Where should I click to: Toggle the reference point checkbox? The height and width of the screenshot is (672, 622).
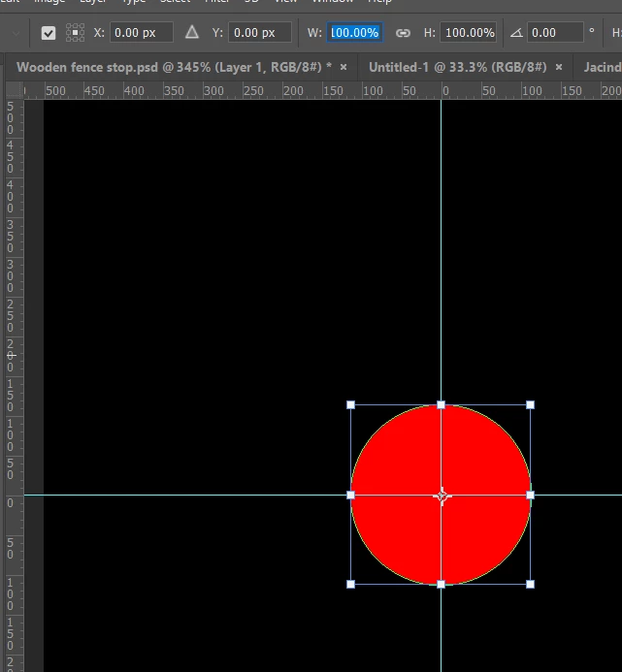49,33
